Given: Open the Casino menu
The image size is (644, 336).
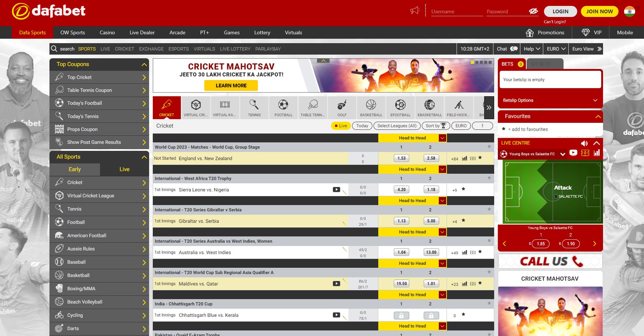Looking at the screenshot, I should pyautogui.click(x=107, y=32).
